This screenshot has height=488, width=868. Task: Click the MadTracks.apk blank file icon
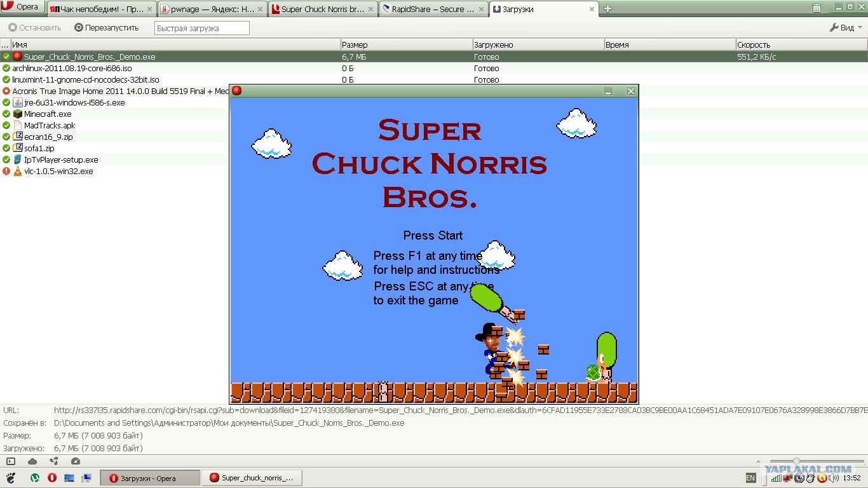point(18,125)
